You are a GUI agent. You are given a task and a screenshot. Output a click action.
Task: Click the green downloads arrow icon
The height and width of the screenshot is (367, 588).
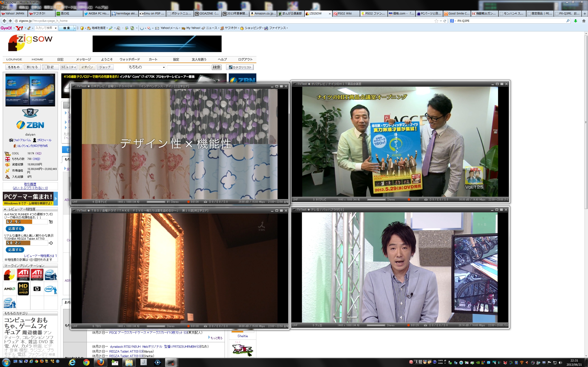pos(575,21)
